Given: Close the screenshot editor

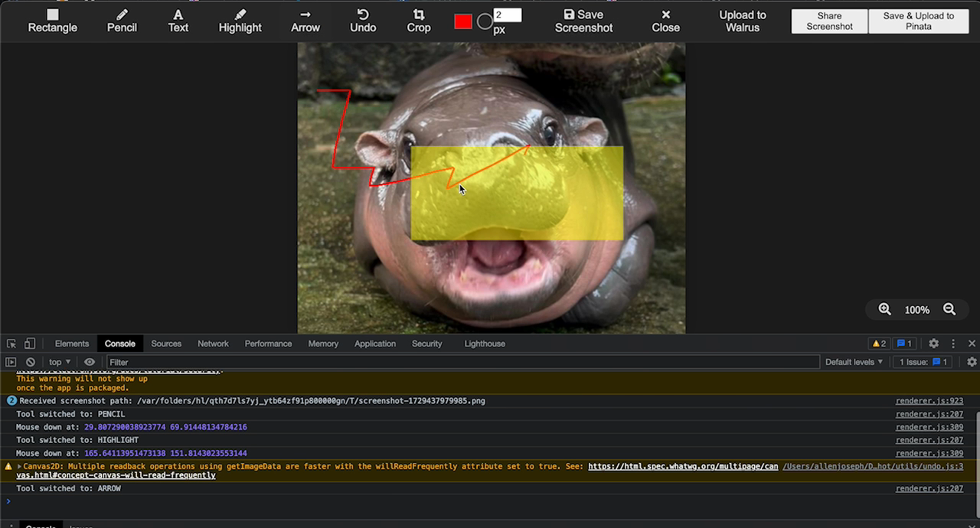Looking at the screenshot, I should tap(666, 21).
